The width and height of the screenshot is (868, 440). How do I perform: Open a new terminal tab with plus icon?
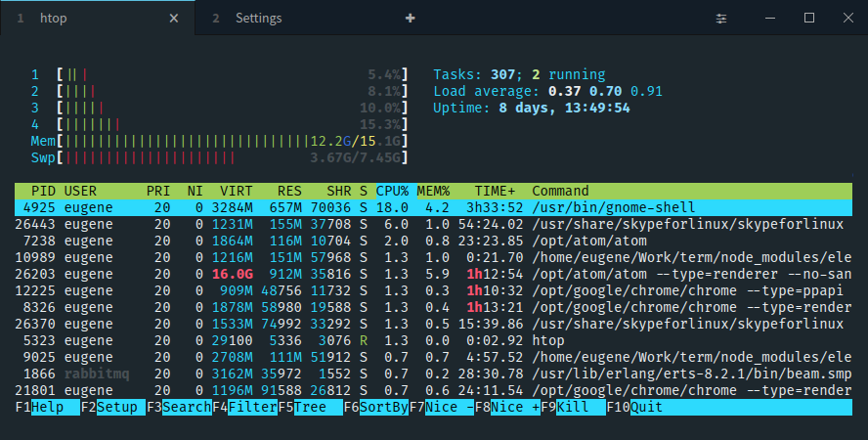tap(411, 19)
